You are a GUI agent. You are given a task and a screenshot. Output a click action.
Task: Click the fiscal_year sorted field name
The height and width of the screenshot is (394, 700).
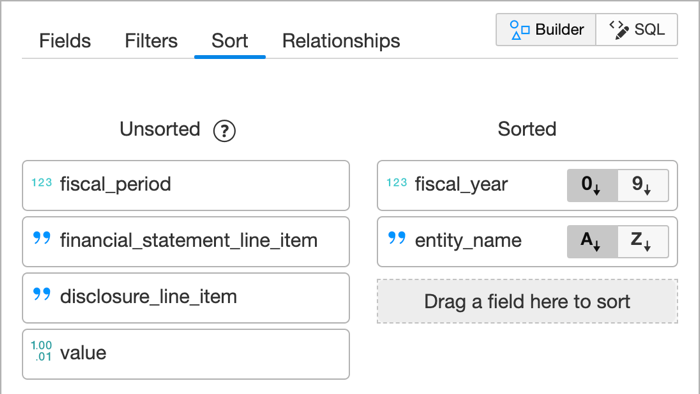coord(461,184)
